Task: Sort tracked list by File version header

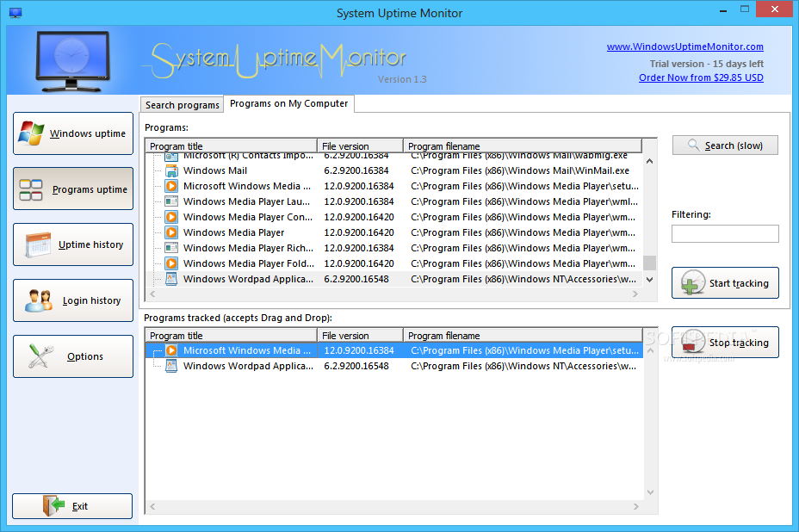Action: click(360, 336)
